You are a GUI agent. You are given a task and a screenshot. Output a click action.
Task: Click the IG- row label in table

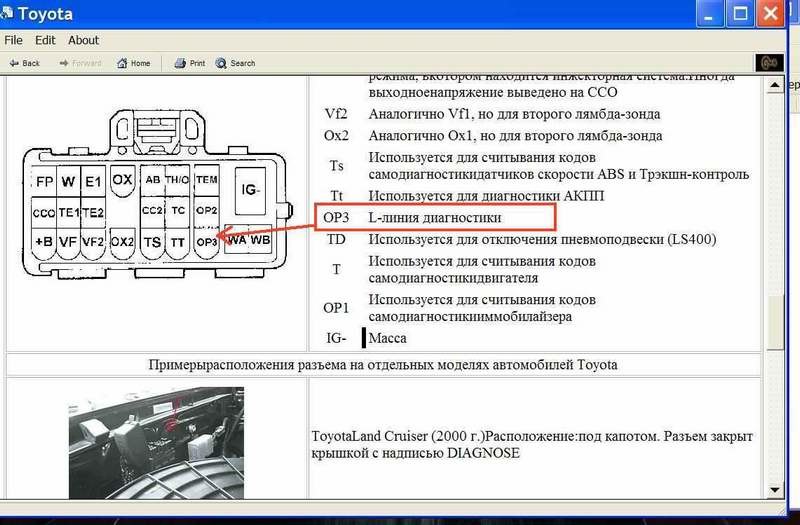tap(336, 338)
